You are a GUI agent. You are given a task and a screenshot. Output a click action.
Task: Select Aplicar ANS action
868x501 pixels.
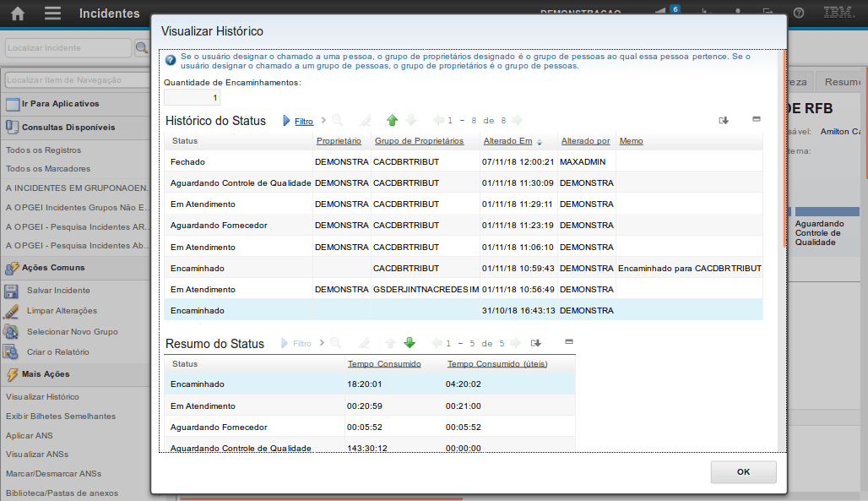click(x=30, y=436)
